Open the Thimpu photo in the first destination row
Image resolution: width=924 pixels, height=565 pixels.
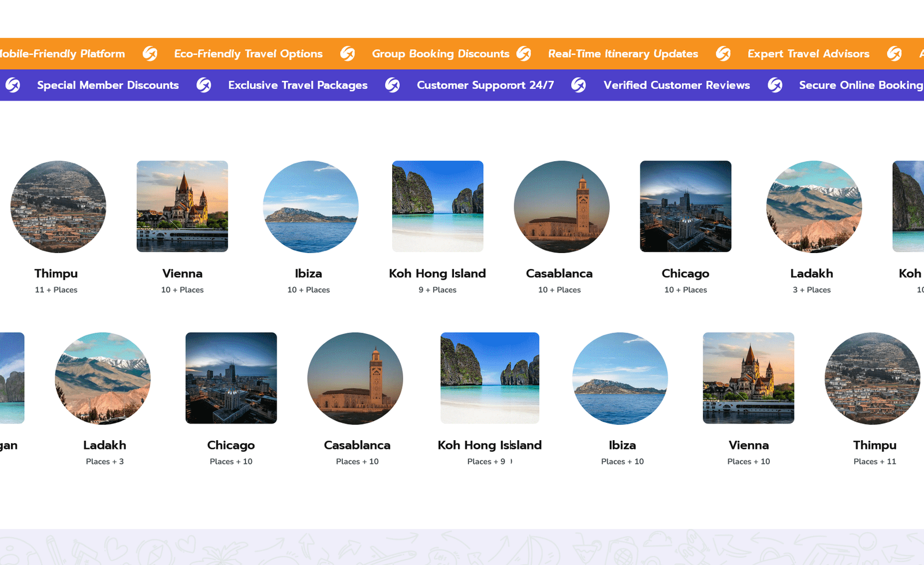coord(58,206)
